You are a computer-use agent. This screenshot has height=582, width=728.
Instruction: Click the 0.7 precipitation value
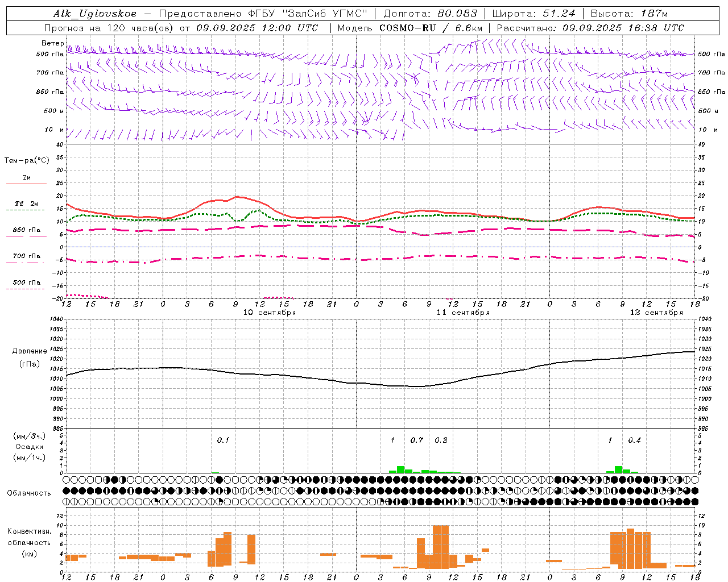click(x=417, y=440)
